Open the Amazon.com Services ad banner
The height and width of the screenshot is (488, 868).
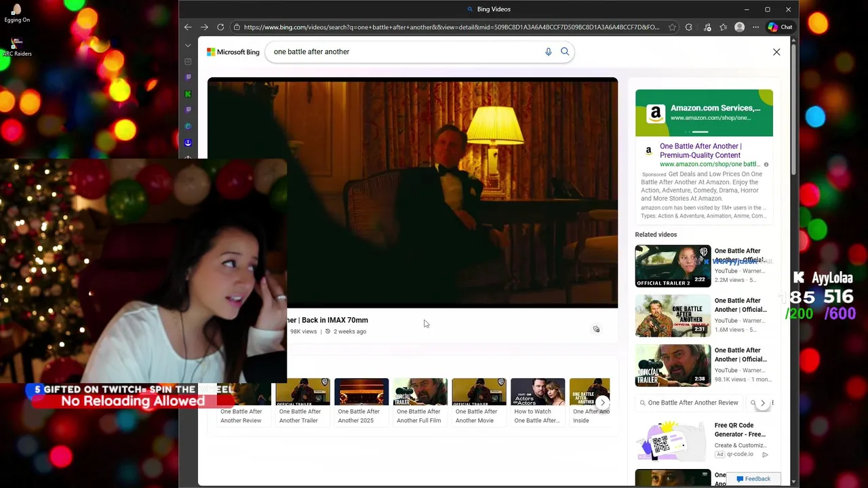point(704,113)
